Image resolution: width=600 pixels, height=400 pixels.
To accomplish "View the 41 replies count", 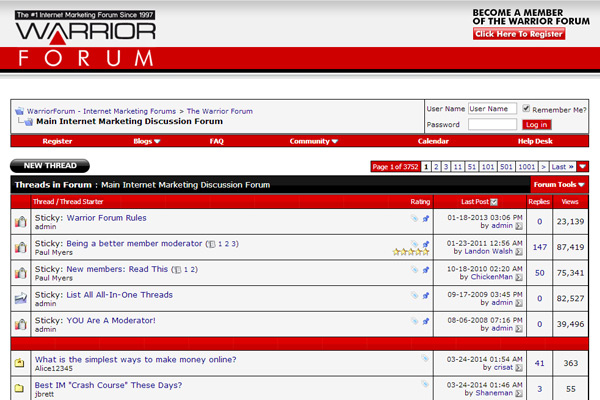I will (x=540, y=363).
